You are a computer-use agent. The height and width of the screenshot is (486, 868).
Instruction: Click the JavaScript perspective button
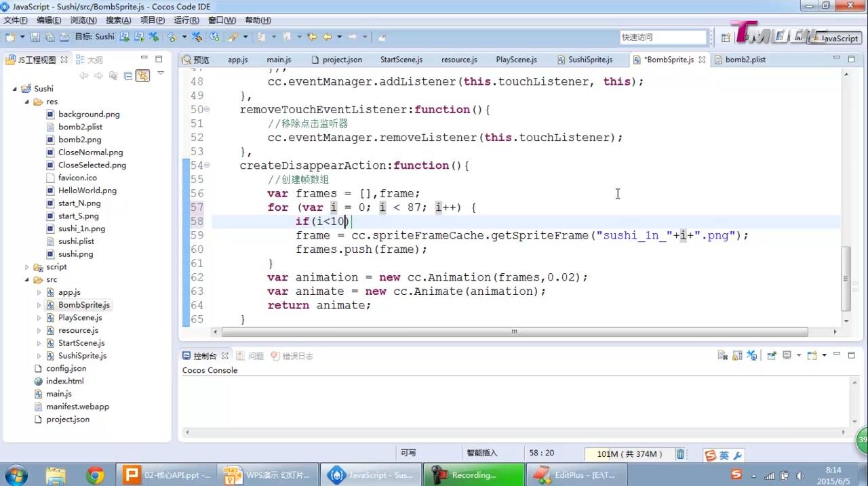(833, 38)
